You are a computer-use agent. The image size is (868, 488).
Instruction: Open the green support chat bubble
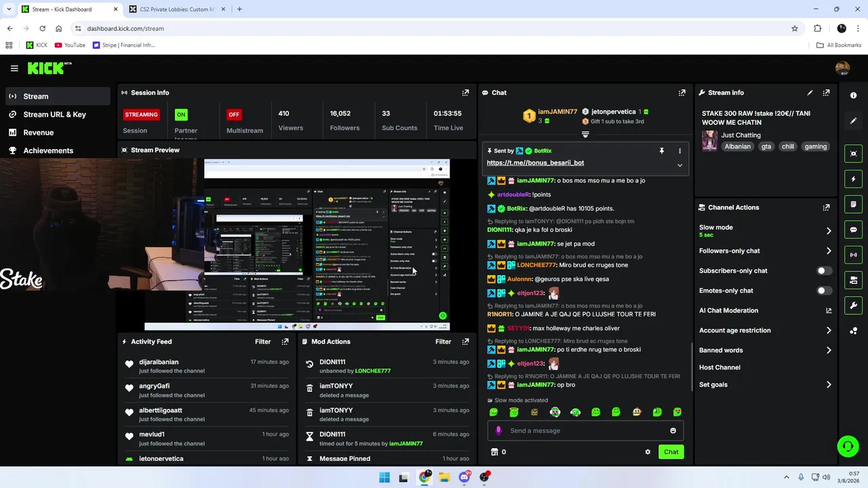pyautogui.click(x=847, y=446)
